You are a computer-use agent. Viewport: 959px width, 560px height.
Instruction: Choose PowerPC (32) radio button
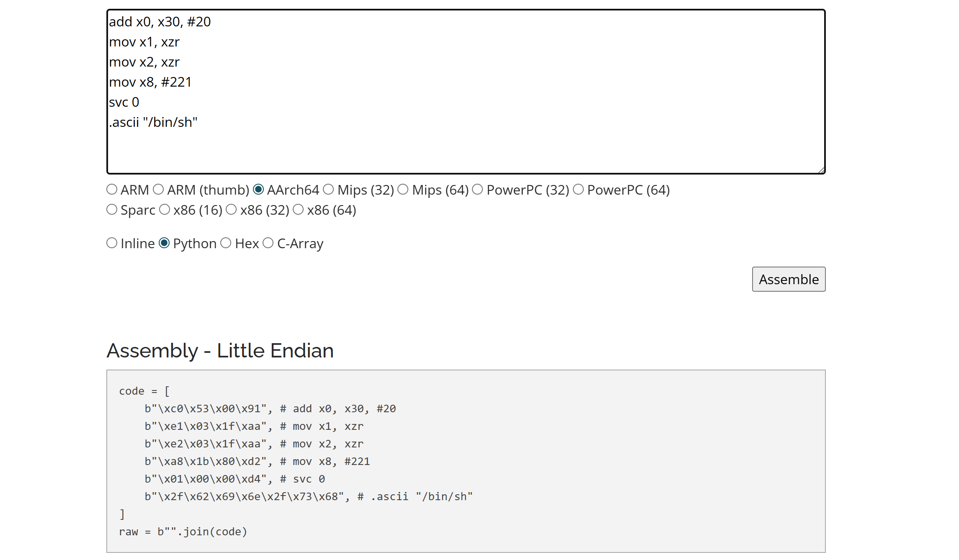click(x=477, y=190)
